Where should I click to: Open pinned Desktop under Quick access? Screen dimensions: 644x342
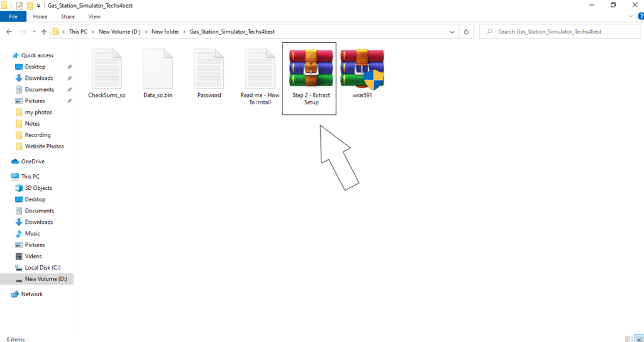pos(35,67)
